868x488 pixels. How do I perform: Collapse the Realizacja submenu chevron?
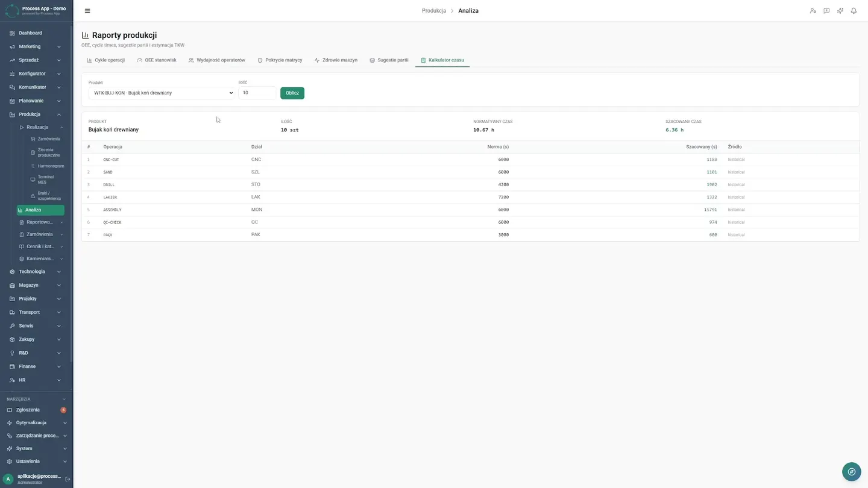(61, 127)
